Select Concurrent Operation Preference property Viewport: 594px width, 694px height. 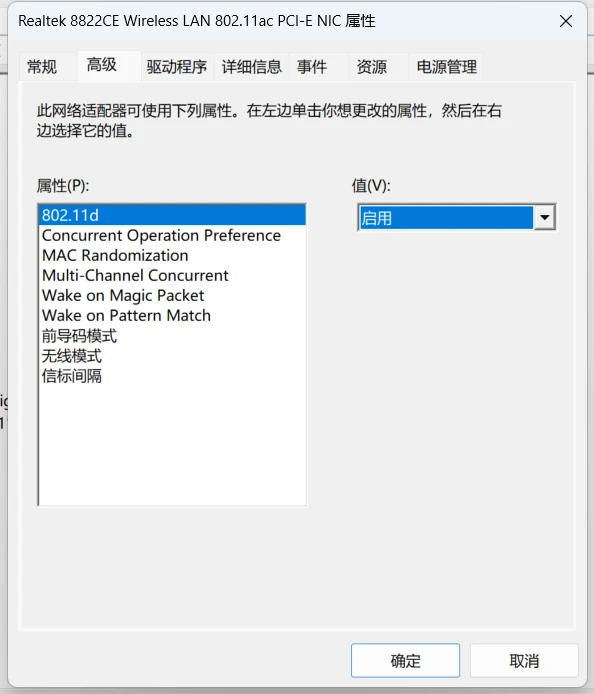[172, 235]
